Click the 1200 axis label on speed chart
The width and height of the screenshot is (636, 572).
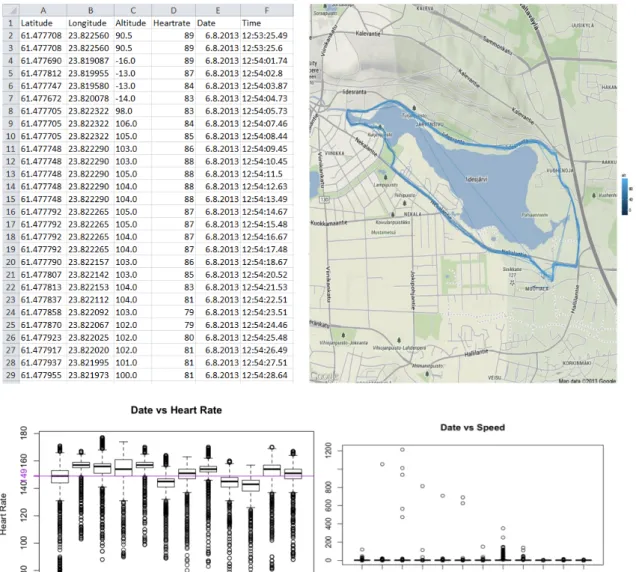pyautogui.click(x=328, y=450)
